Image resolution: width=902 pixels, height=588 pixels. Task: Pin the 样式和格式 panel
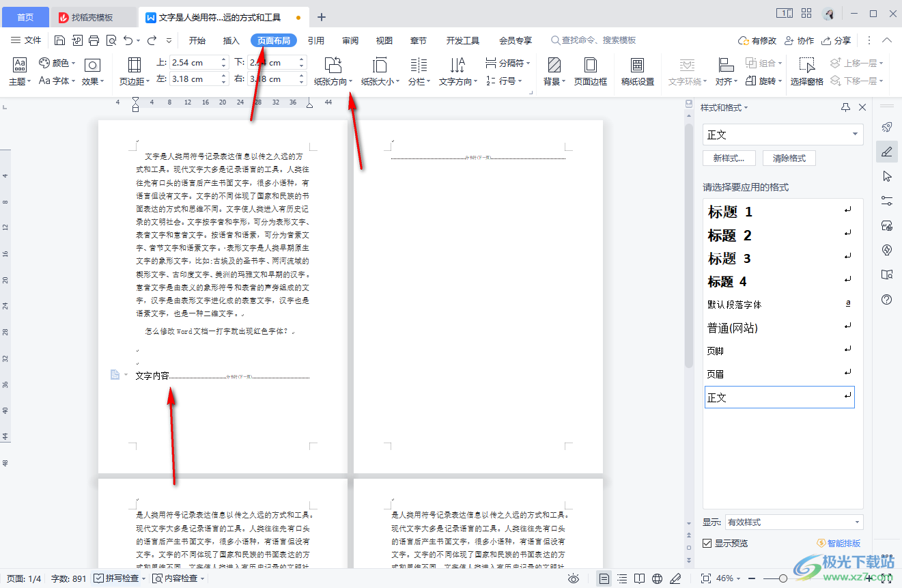[x=845, y=107]
